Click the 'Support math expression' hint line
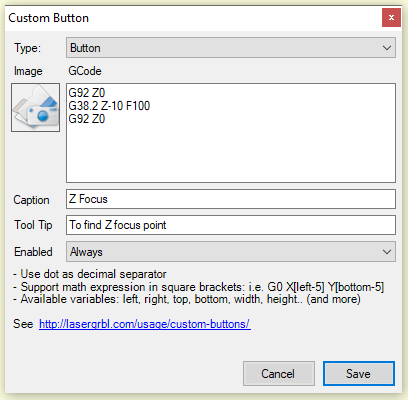Image resolution: width=408 pixels, height=400 pixels. [x=199, y=287]
